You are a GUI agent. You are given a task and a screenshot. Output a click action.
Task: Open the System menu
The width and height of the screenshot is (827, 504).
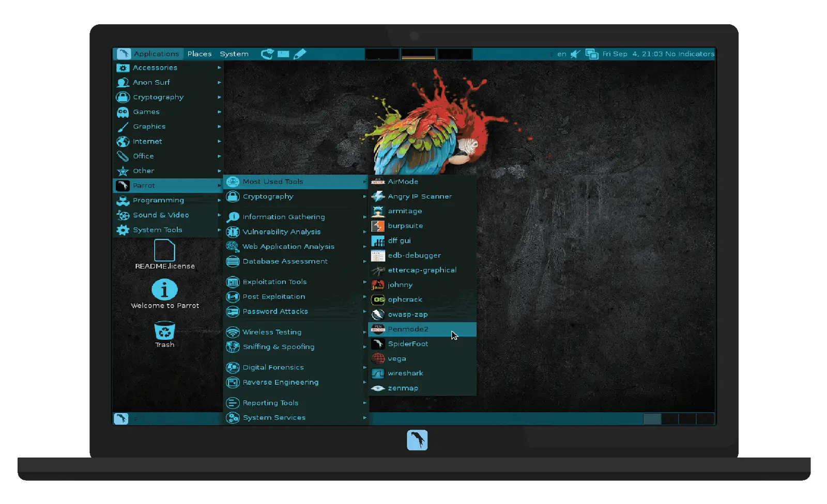tap(234, 54)
